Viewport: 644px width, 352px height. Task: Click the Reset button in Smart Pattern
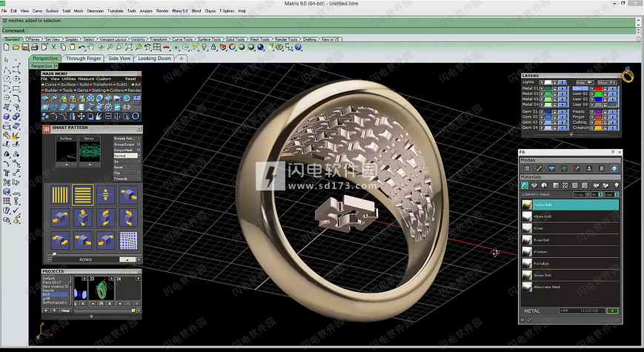point(127,167)
